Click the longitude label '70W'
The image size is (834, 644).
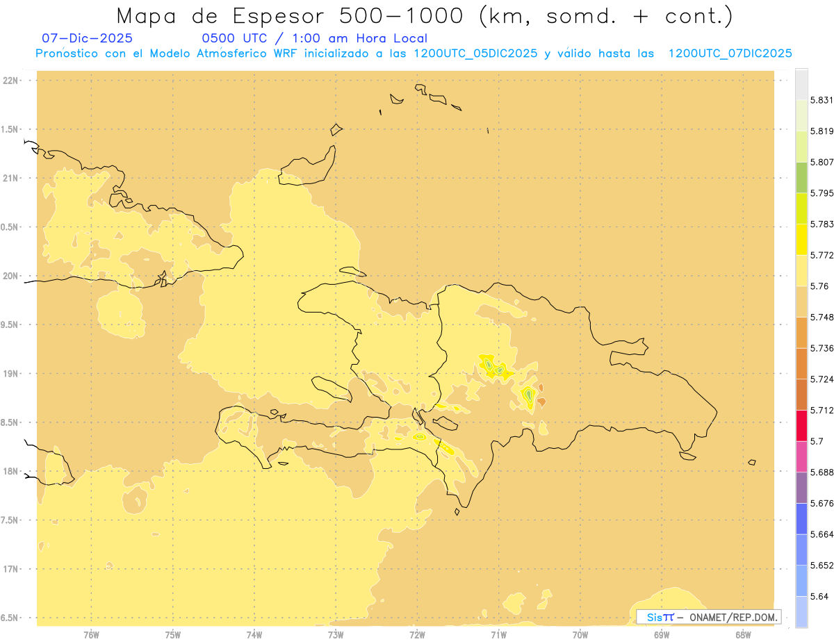point(580,635)
